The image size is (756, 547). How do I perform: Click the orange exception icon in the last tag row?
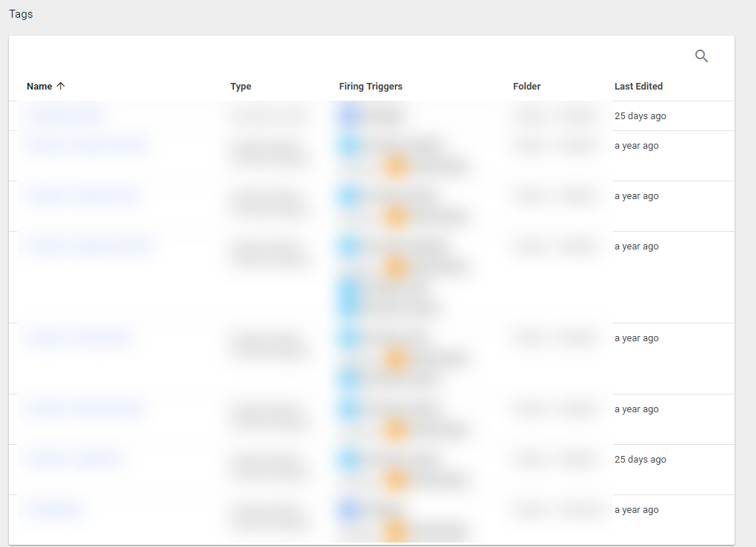coord(397,530)
